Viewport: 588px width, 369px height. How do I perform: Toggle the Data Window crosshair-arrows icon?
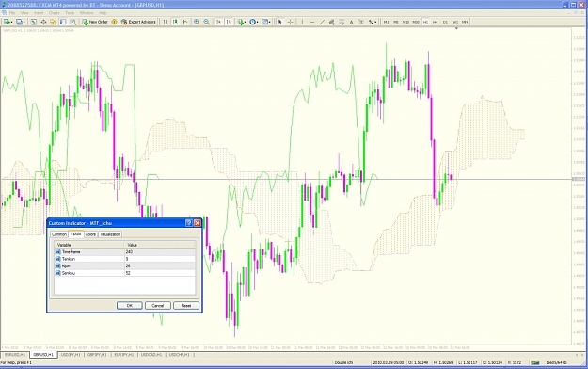pos(43,23)
